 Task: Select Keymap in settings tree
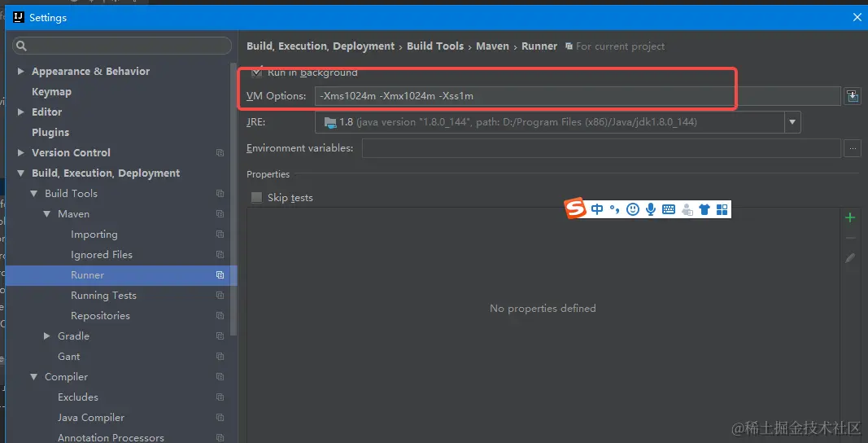[x=51, y=92]
